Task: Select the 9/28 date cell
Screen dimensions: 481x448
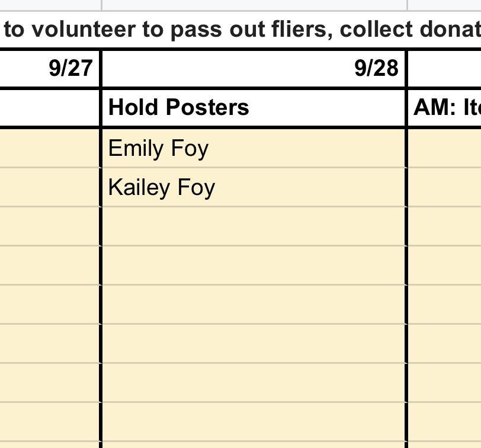Action: 254,69
